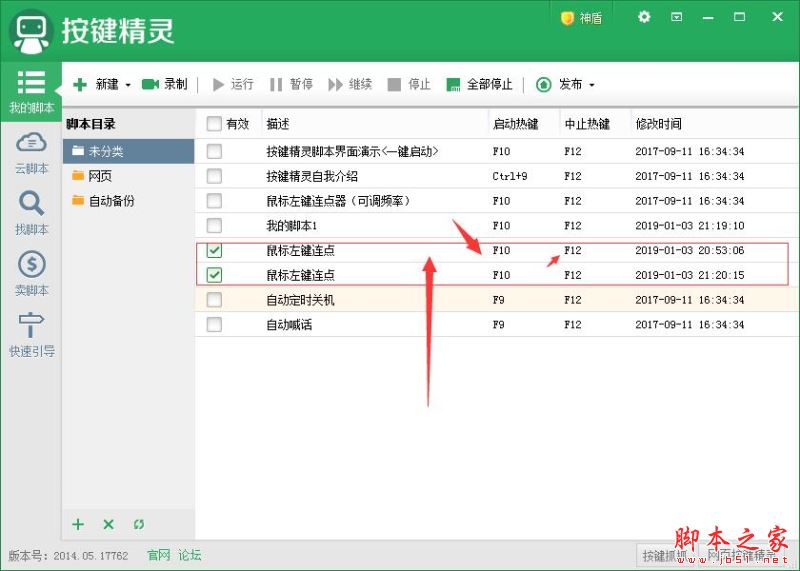This screenshot has height=571, width=800.
Task: Uncheck 鼠标左键连点 modified 20:53:06
Action: pos(214,250)
